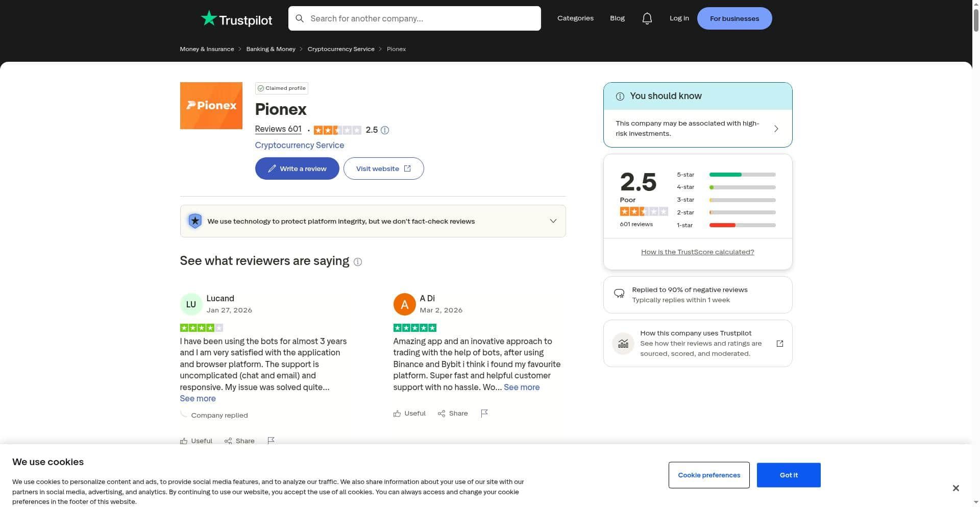Click Company replied under Lucand's review
Image resolution: width=980 pixels, height=507 pixels.
pos(219,416)
